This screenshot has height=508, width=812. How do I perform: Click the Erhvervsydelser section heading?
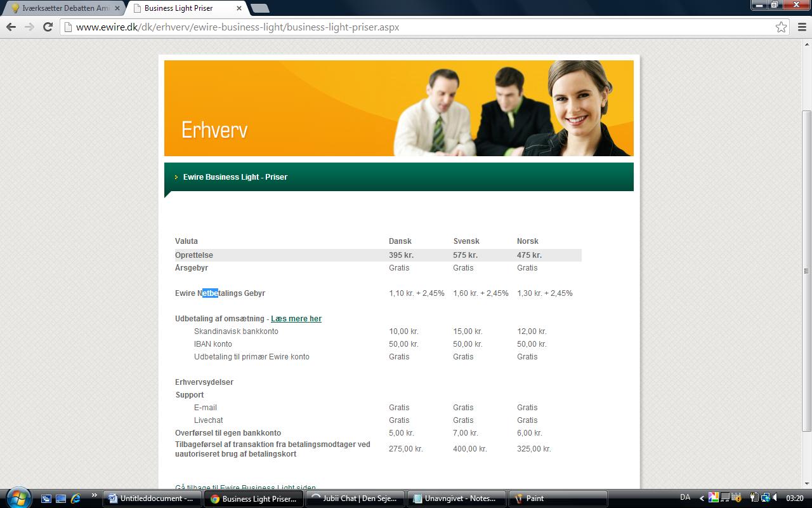point(204,382)
